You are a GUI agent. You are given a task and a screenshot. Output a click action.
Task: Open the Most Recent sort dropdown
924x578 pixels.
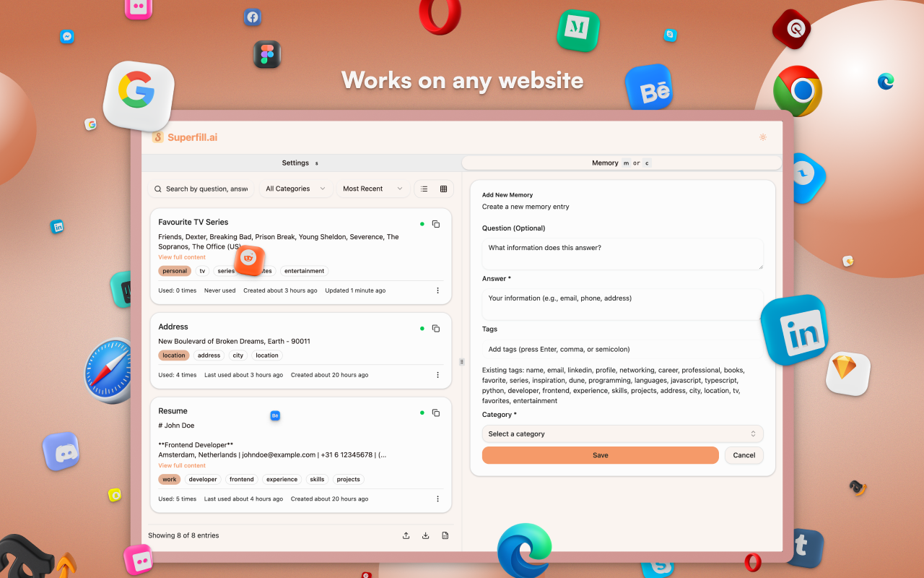click(x=373, y=189)
